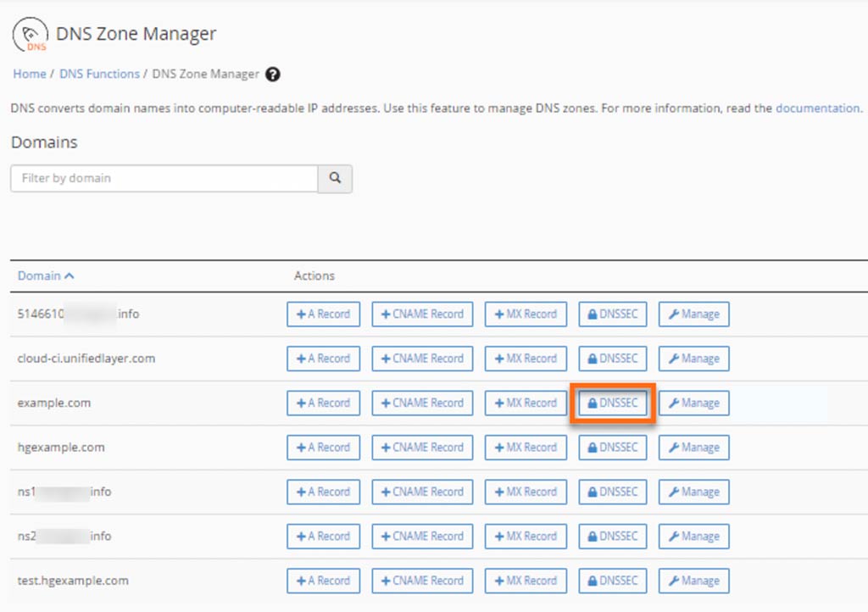
Task: Click the Manage wrench icon for test.hgexample.com
Action: 693,580
